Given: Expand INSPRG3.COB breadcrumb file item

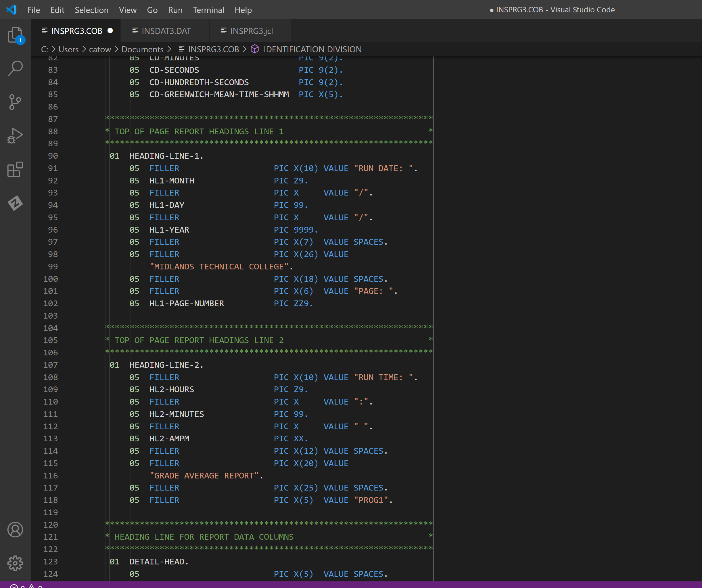Looking at the screenshot, I should (213, 49).
